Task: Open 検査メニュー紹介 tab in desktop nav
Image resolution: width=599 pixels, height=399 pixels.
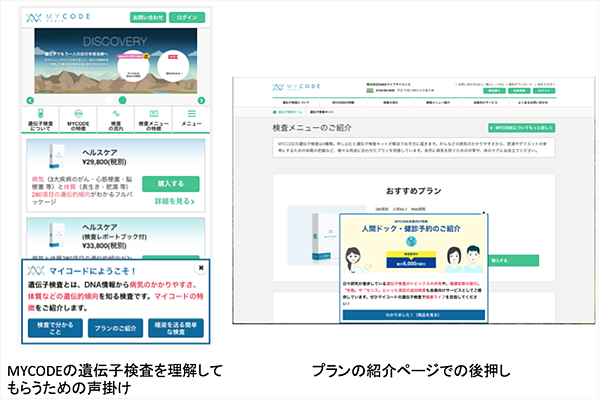Action: point(438,102)
